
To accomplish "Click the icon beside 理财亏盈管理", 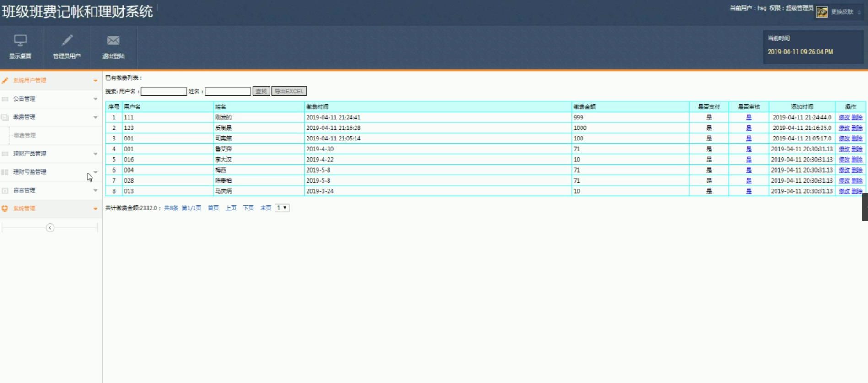I will click(5, 172).
